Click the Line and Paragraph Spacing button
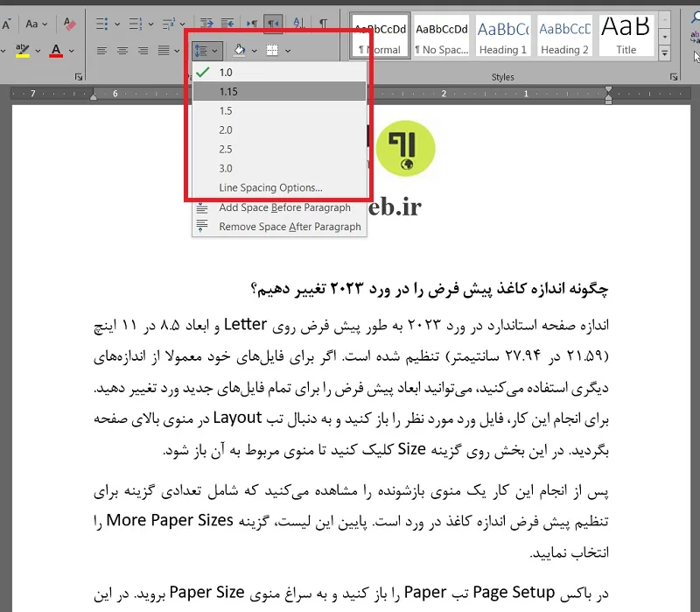The image size is (700, 612). (x=206, y=51)
